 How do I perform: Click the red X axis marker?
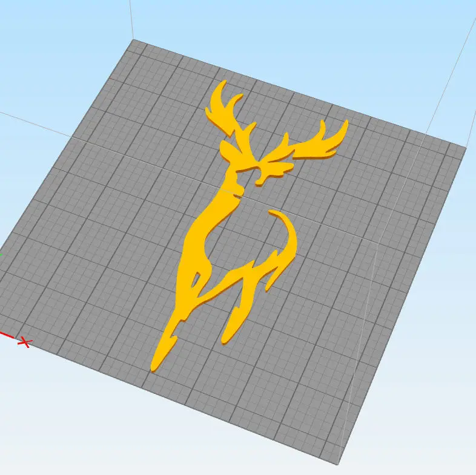(x=25, y=342)
